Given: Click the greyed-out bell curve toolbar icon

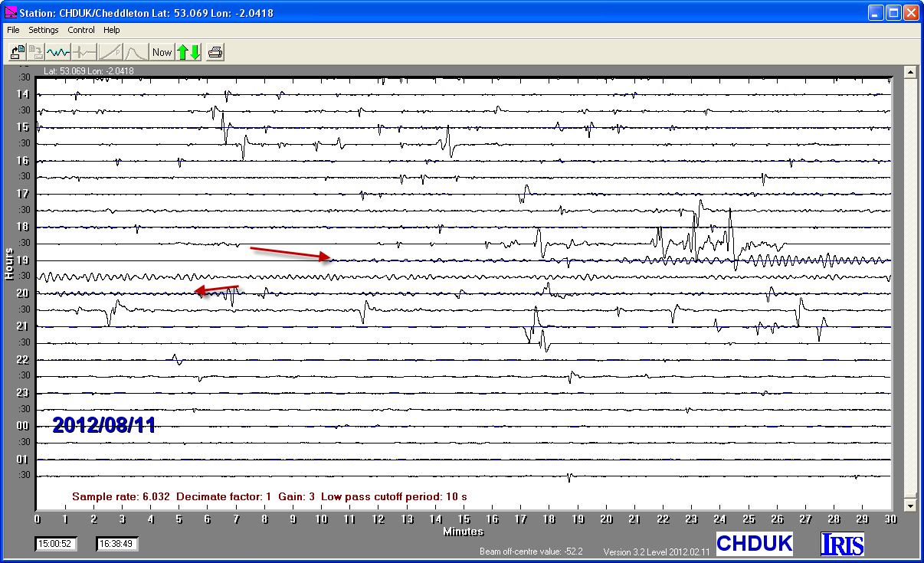Looking at the screenshot, I should (136, 52).
